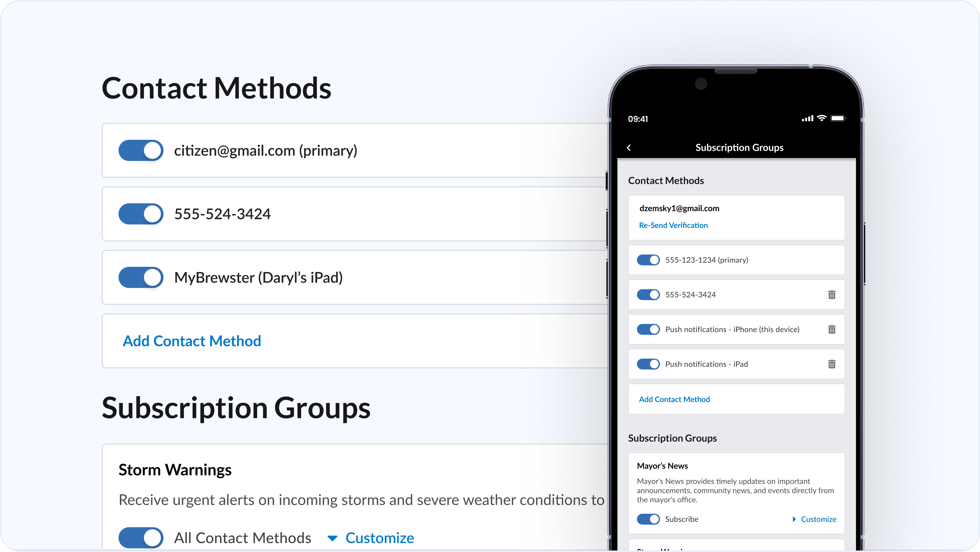Delete the 555-524-3424 contact on phone
This screenshot has width=980, height=552.
(832, 295)
